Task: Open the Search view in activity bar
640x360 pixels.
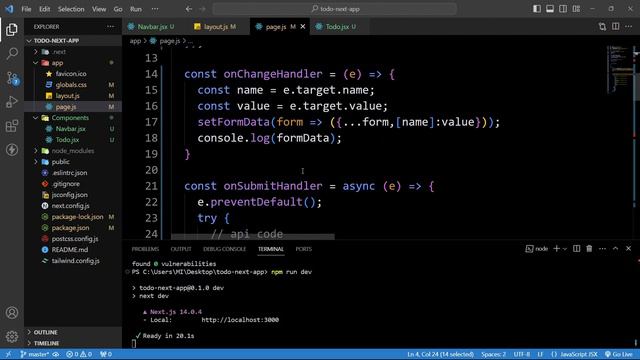Action: coord(12,53)
